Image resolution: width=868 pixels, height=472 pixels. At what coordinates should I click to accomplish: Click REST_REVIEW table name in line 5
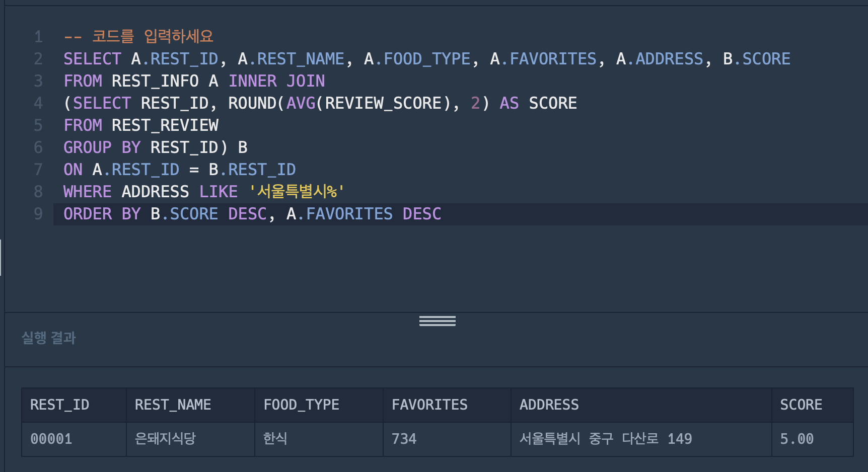point(165,125)
